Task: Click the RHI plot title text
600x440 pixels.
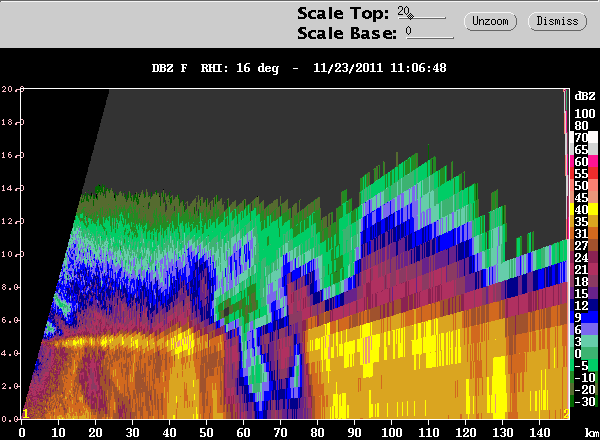Action: pyautogui.click(x=299, y=68)
